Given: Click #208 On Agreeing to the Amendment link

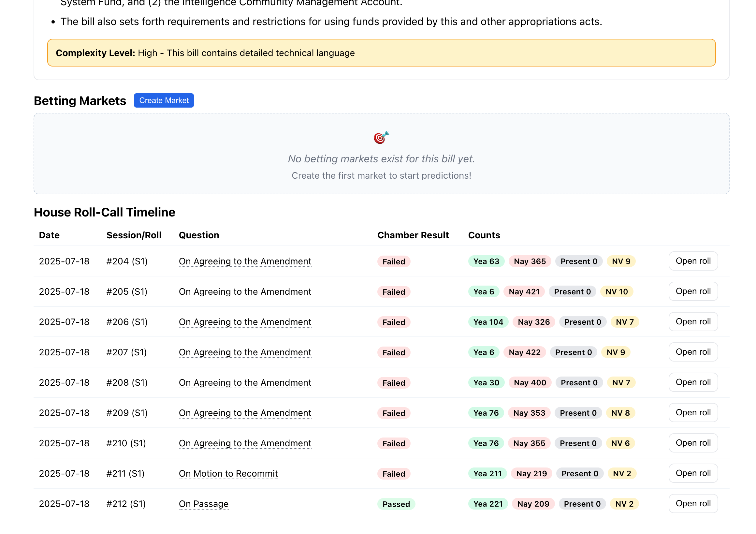Looking at the screenshot, I should pyautogui.click(x=245, y=383).
